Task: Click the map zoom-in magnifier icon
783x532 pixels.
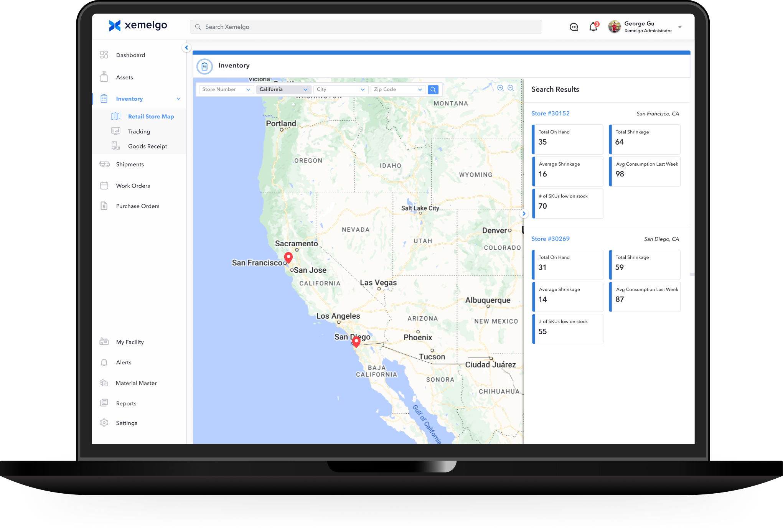Action: click(500, 88)
